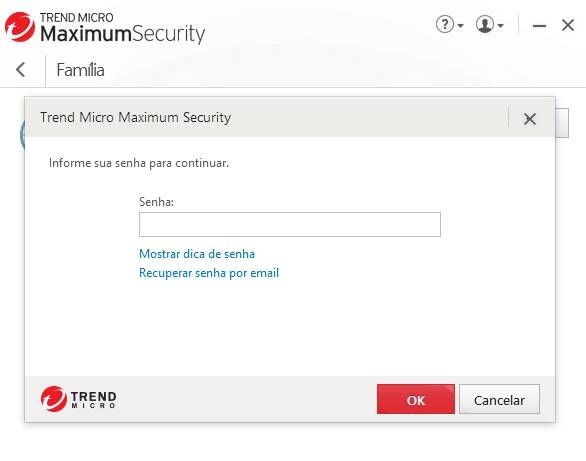
Task: Minimize the Maximum Security window
Action: (x=539, y=26)
